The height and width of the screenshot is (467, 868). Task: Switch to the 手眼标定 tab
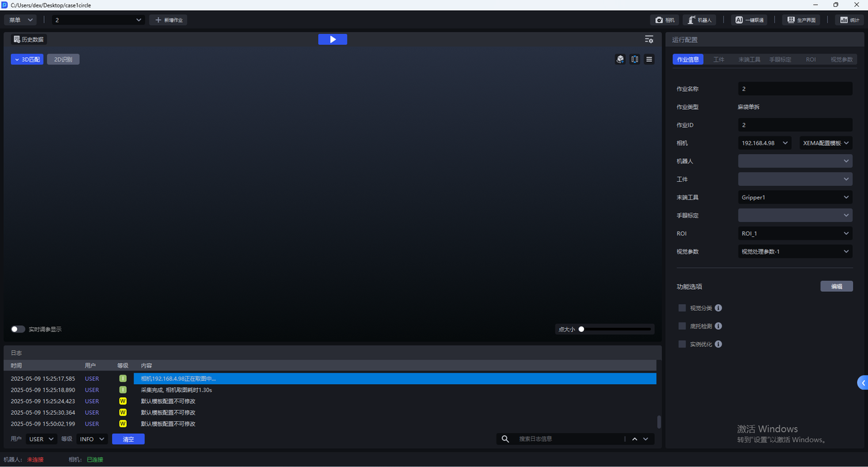point(780,60)
